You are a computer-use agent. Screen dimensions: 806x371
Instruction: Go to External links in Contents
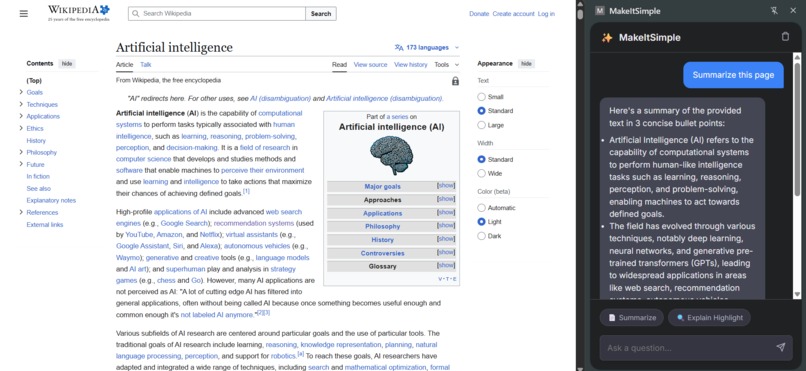45,225
